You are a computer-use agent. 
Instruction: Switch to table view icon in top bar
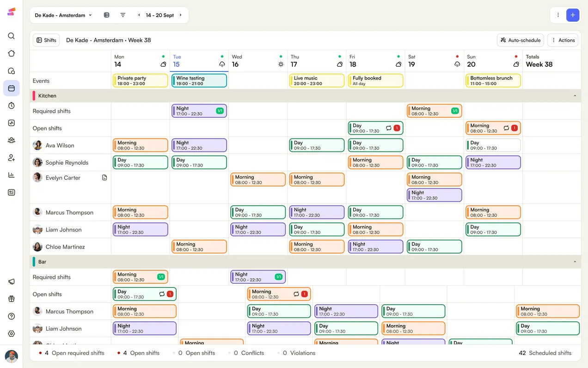[x=107, y=15]
